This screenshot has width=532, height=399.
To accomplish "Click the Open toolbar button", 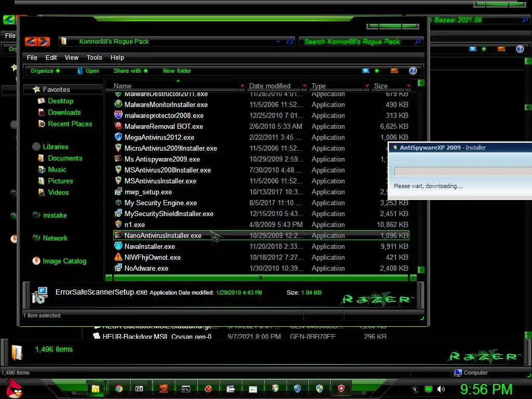I will [x=88, y=71].
